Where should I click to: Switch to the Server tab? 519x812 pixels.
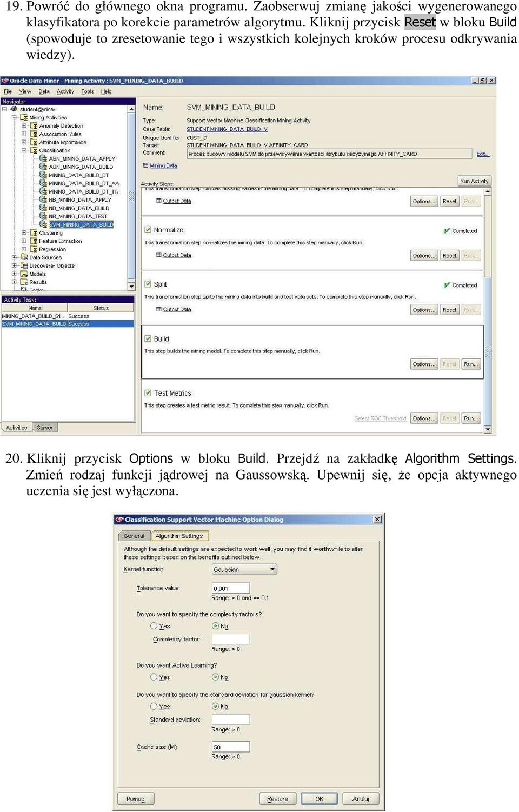(x=45, y=428)
